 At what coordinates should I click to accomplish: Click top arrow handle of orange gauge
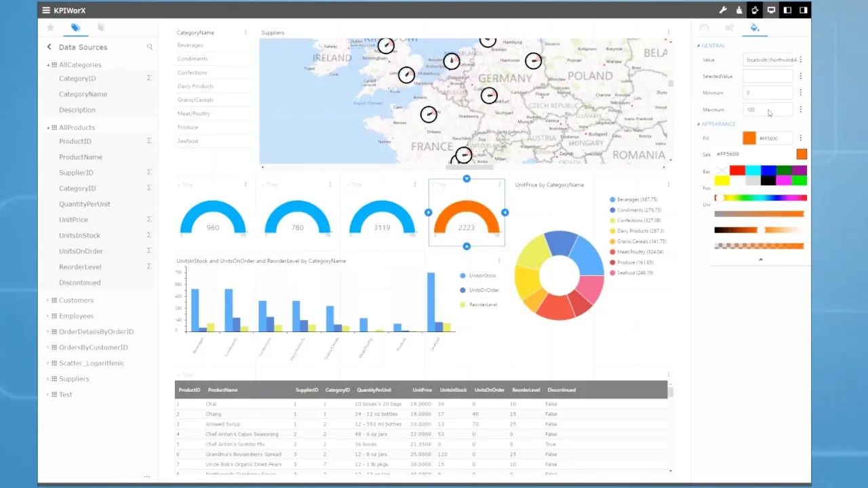coord(467,179)
